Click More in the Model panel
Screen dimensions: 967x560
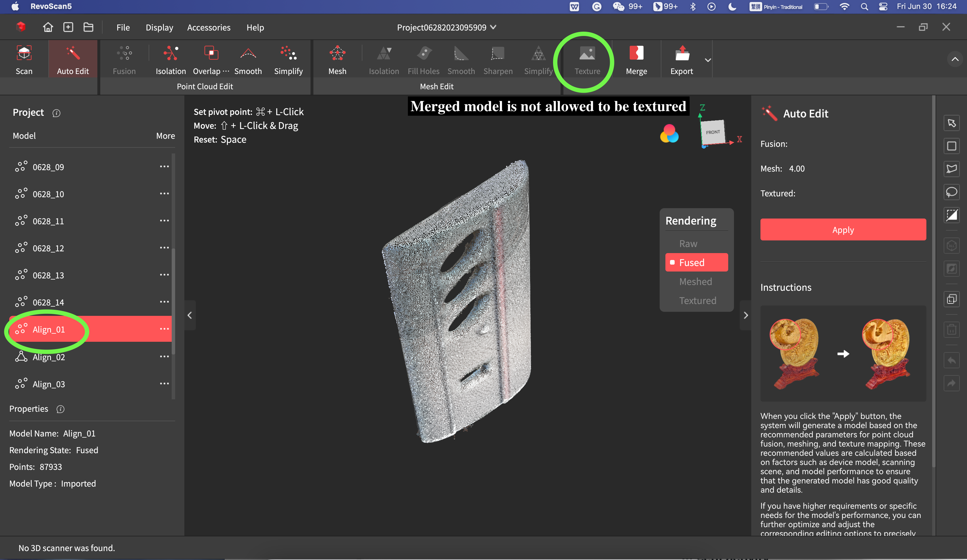(165, 135)
